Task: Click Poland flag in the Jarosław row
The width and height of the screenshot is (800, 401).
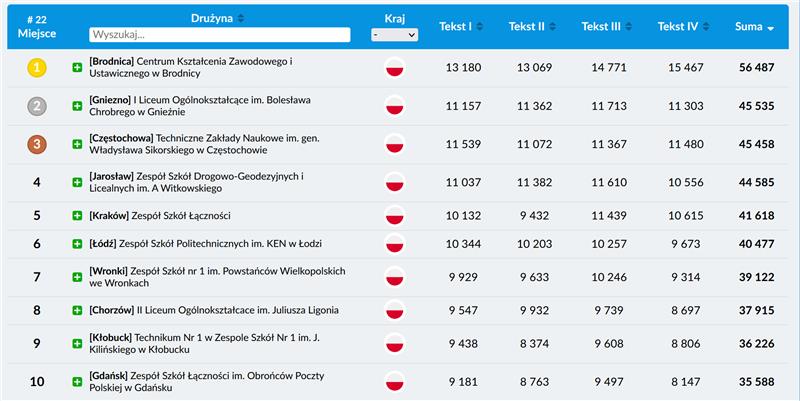Action: pos(394,183)
